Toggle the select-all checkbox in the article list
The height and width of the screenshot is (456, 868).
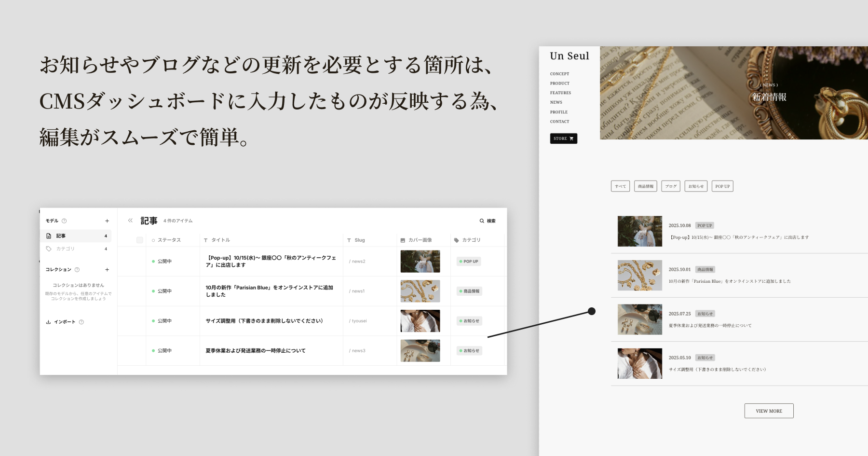tap(139, 239)
